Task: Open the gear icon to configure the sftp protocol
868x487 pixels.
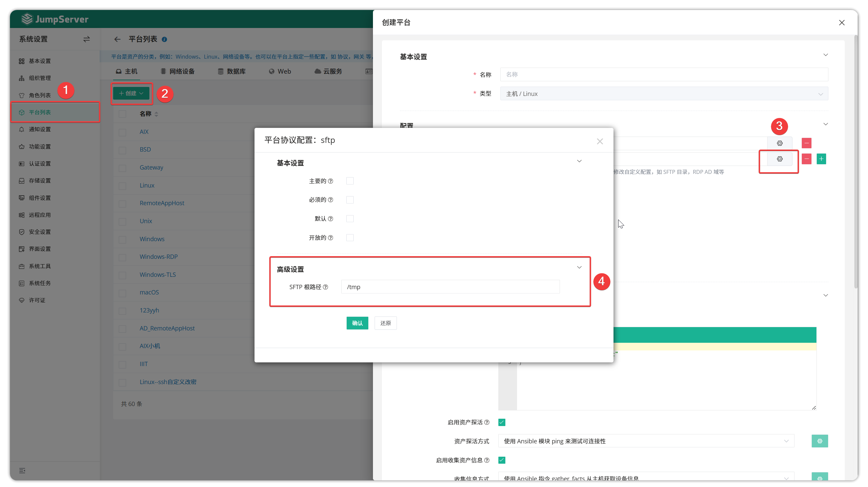Action: (x=780, y=159)
